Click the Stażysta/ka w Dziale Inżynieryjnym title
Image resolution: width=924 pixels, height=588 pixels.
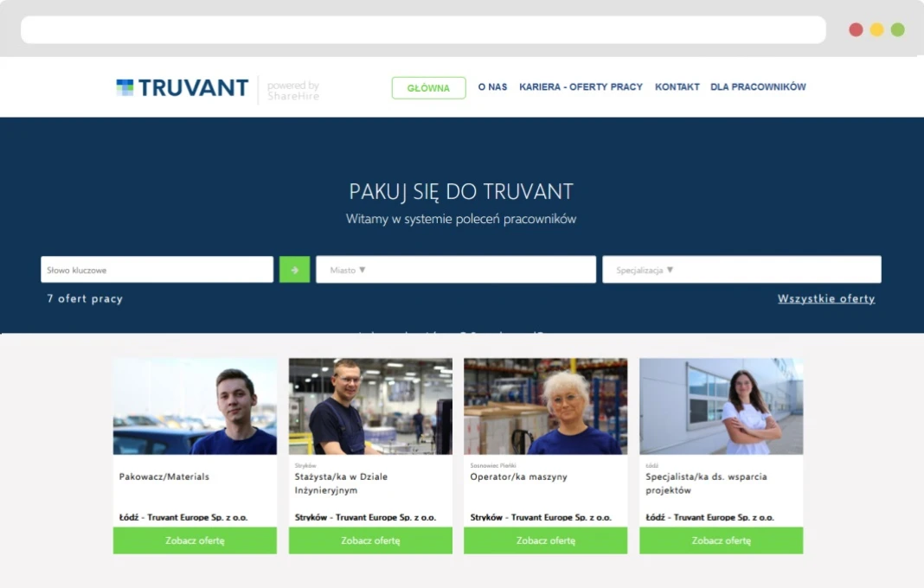341,483
